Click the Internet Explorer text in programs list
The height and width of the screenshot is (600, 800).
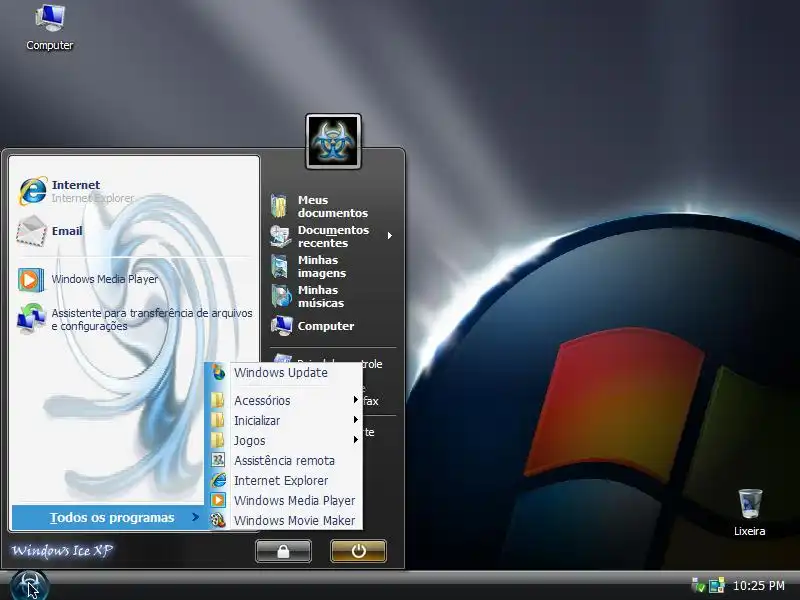[281, 481]
